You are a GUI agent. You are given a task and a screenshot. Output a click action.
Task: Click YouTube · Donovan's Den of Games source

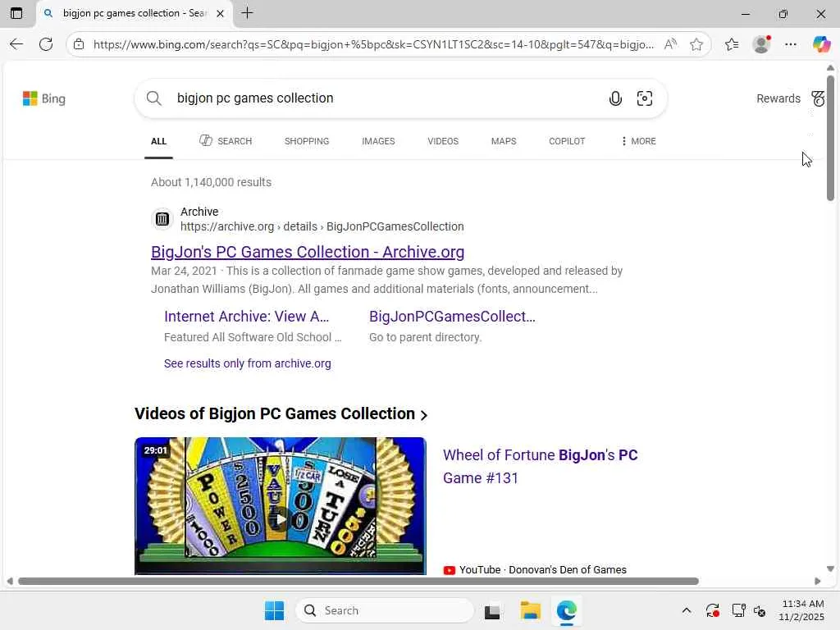tap(535, 569)
